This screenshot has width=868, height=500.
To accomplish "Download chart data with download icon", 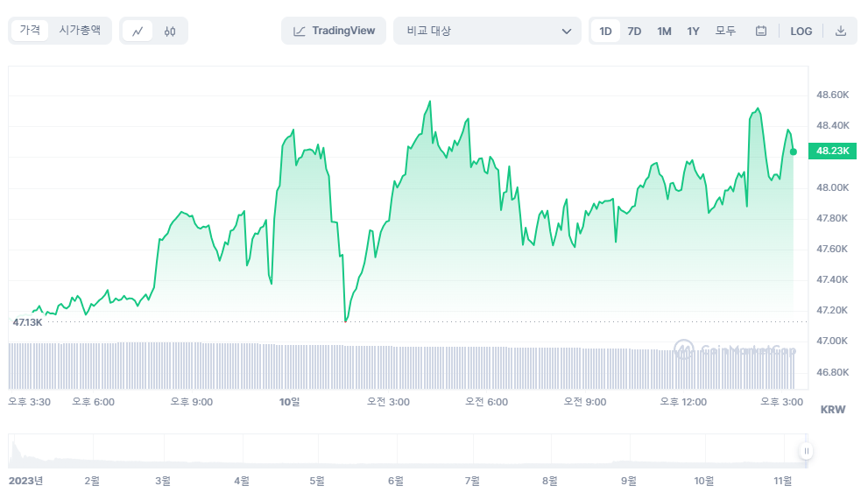I will pos(840,31).
